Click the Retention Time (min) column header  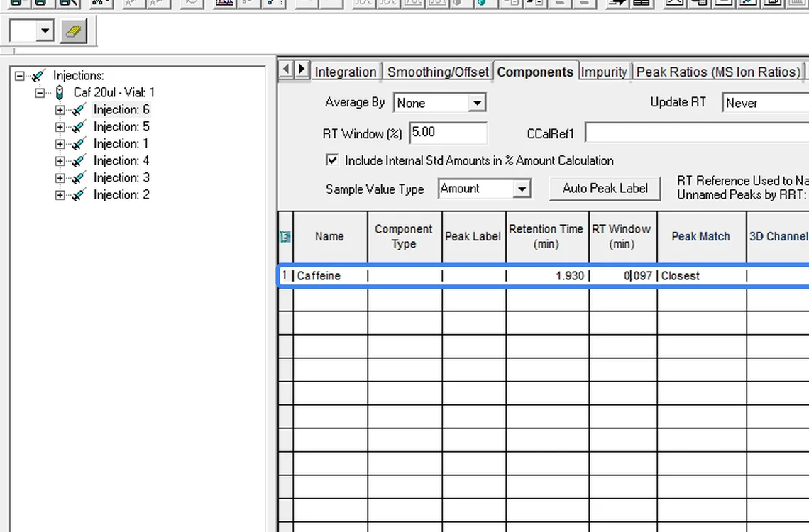coord(546,237)
